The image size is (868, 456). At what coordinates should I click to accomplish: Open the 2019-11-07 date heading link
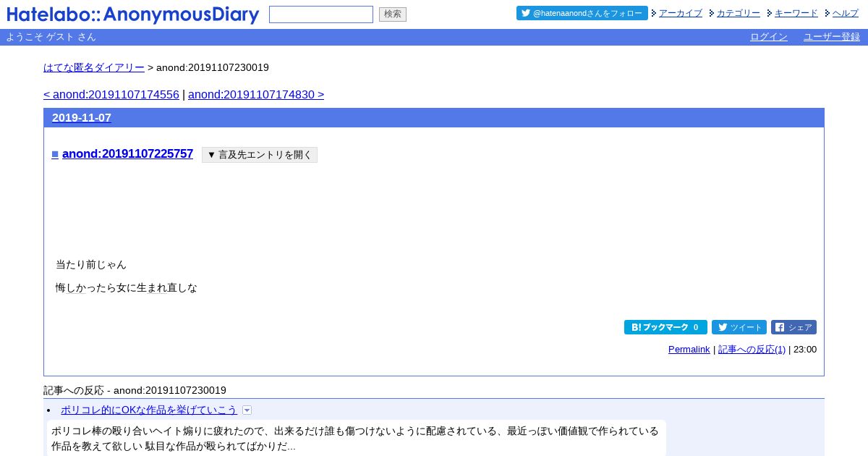[82, 118]
